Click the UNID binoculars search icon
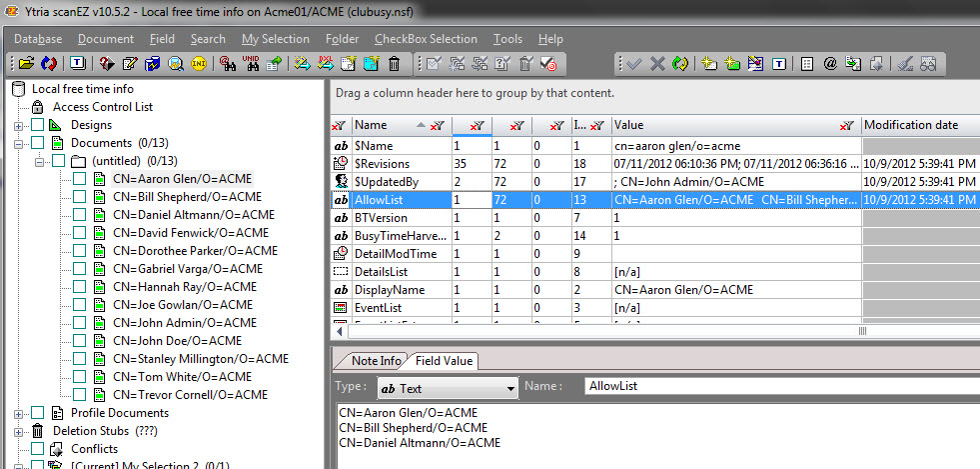This screenshot has width=980, height=469. (251, 64)
